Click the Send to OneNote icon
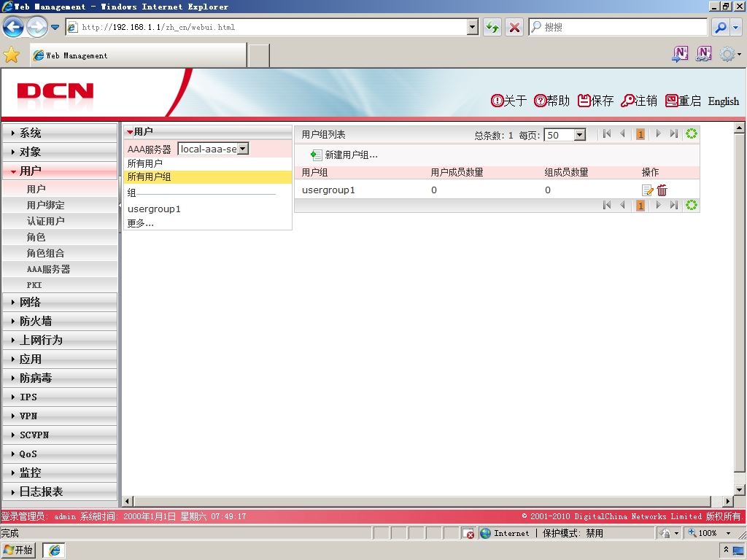Screen dimensions: 747x560 [680, 54]
